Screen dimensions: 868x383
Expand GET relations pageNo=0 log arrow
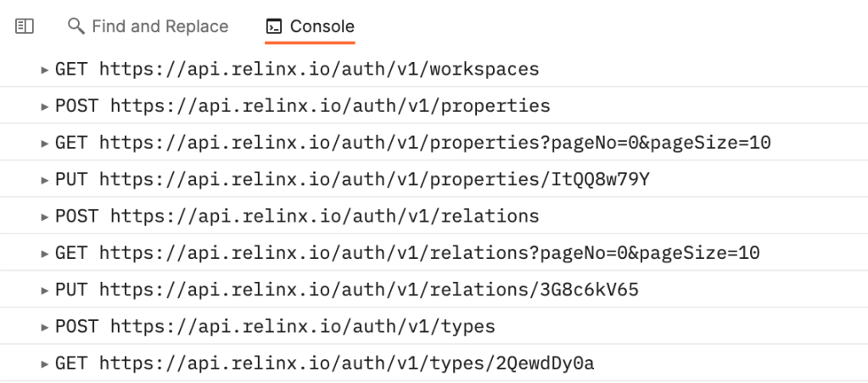pyautogui.click(x=45, y=254)
